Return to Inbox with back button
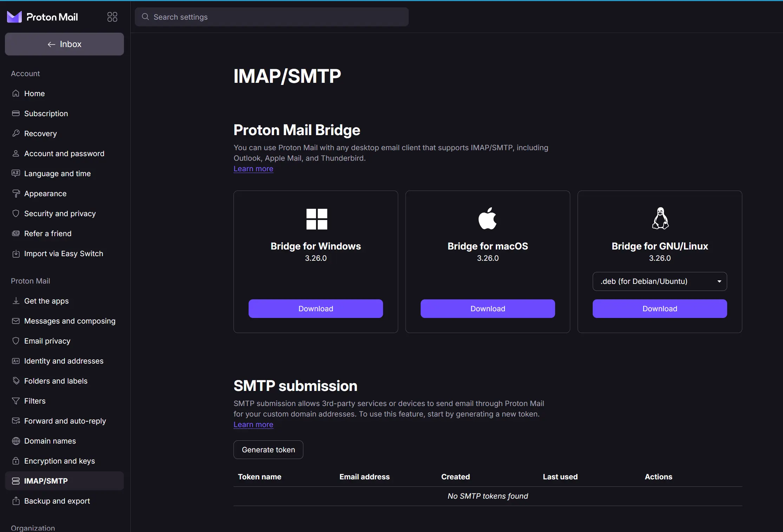 point(64,44)
